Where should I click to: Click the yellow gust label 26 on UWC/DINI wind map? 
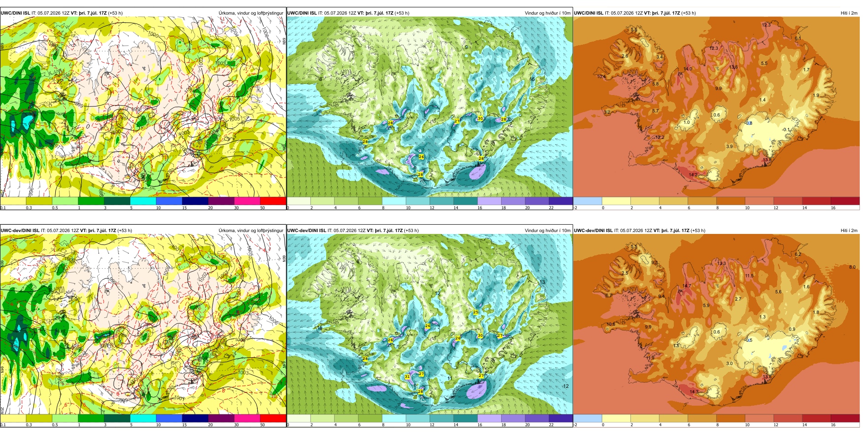[x=421, y=157]
